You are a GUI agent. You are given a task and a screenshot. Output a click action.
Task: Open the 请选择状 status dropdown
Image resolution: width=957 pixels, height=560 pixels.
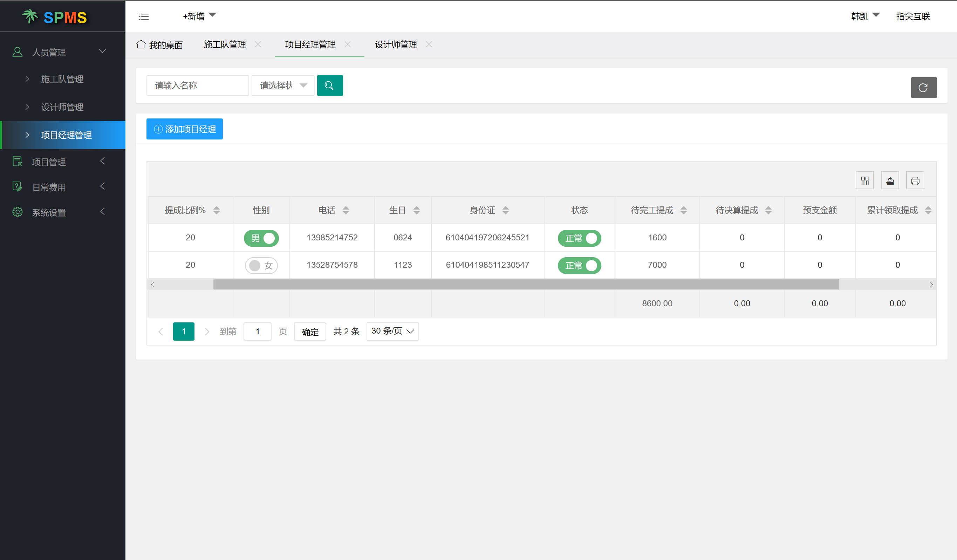[x=283, y=86]
